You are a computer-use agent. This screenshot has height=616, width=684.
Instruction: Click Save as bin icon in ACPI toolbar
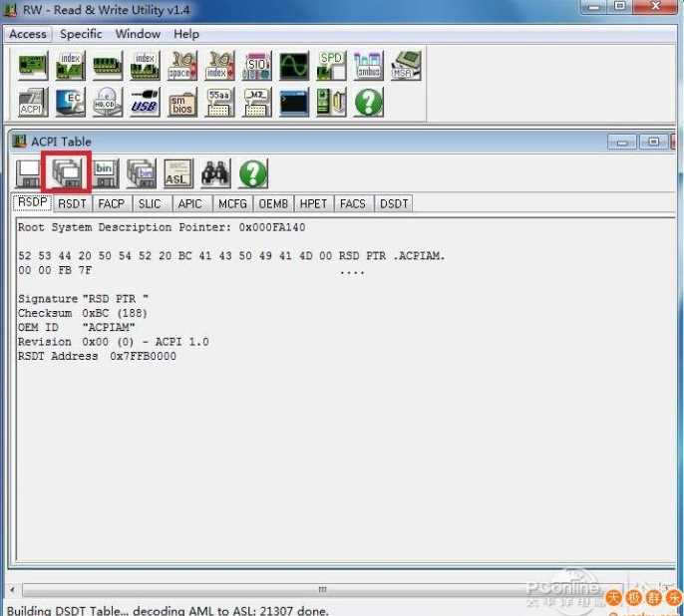(x=105, y=173)
